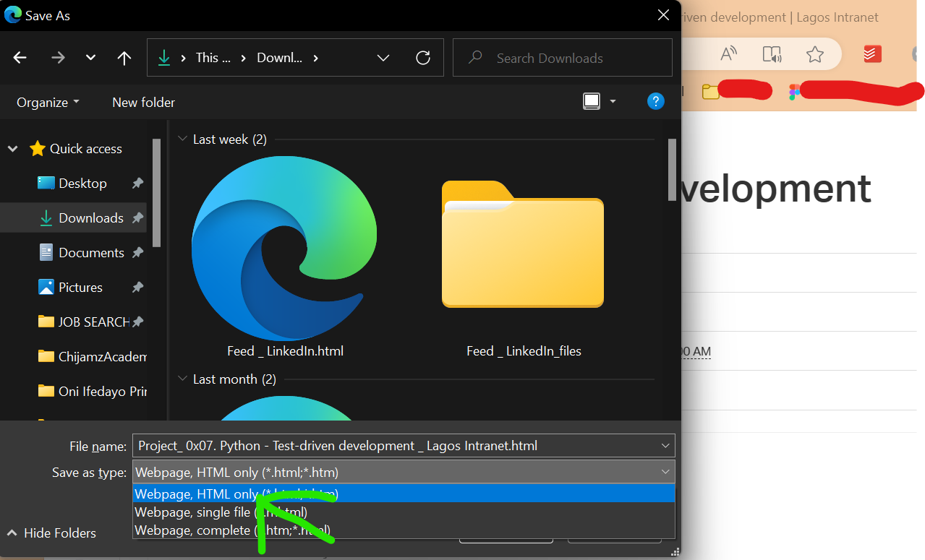Choose 'Webpage, HTML only' from the type list
The height and width of the screenshot is (560, 925).
(404, 494)
